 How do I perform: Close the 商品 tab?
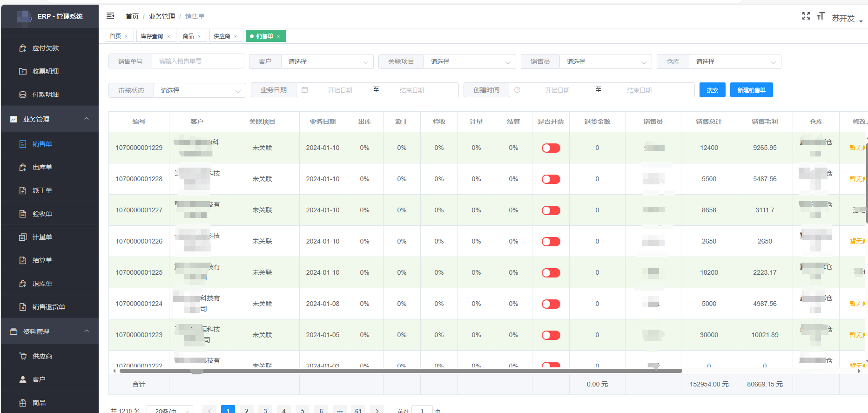199,36
